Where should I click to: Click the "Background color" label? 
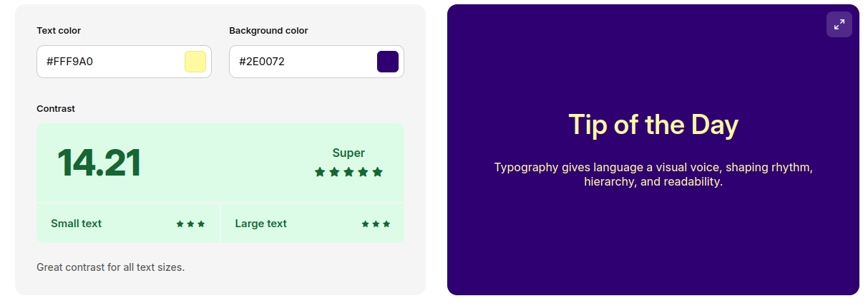[x=268, y=31]
